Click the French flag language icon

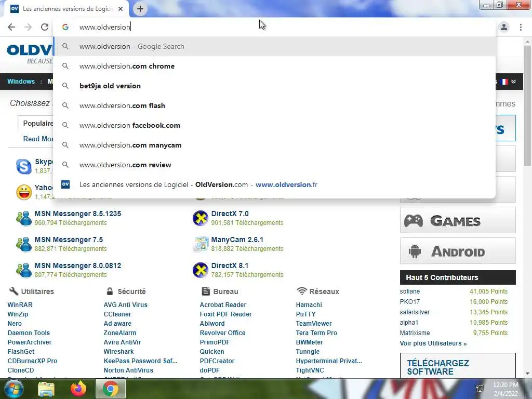coord(504,82)
